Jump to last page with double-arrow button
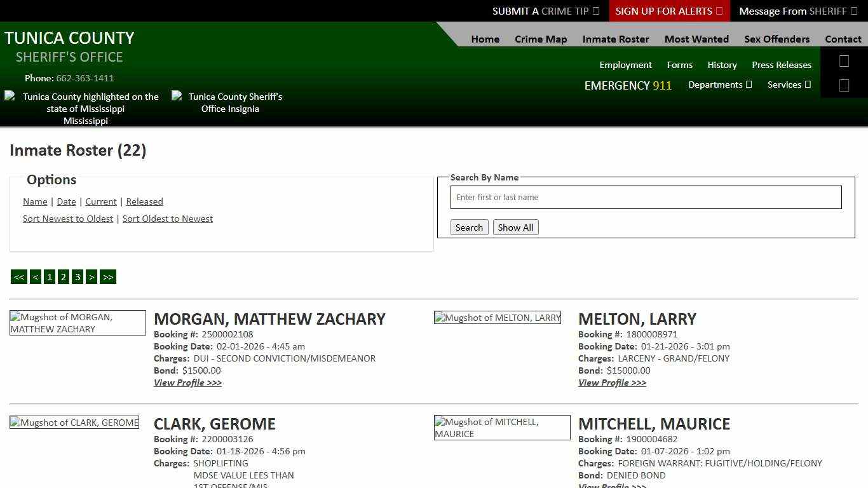This screenshot has height=488, width=868. click(108, 277)
